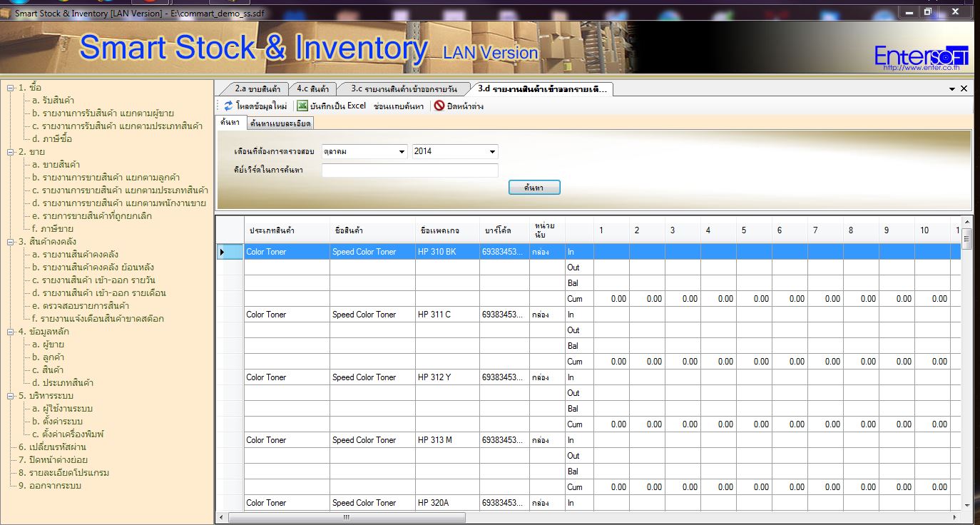Select 7. ปิดหน้าต่างย่อย in the tree
980x525 pixels.
click(x=53, y=460)
